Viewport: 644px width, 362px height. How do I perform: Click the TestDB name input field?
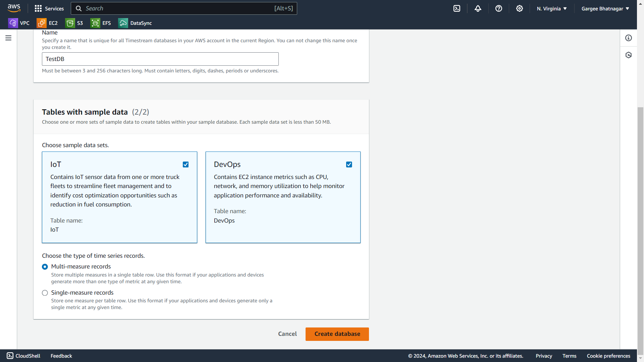point(160,59)
